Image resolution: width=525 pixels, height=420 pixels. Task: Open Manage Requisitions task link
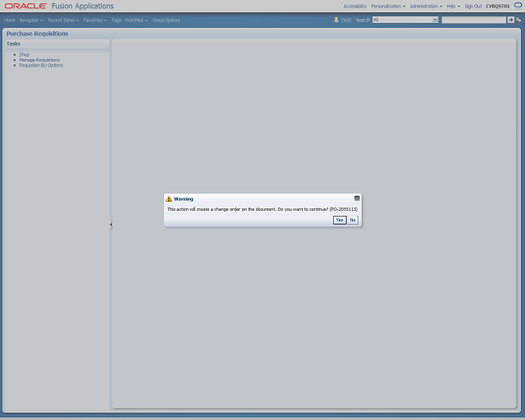(39, 60)
